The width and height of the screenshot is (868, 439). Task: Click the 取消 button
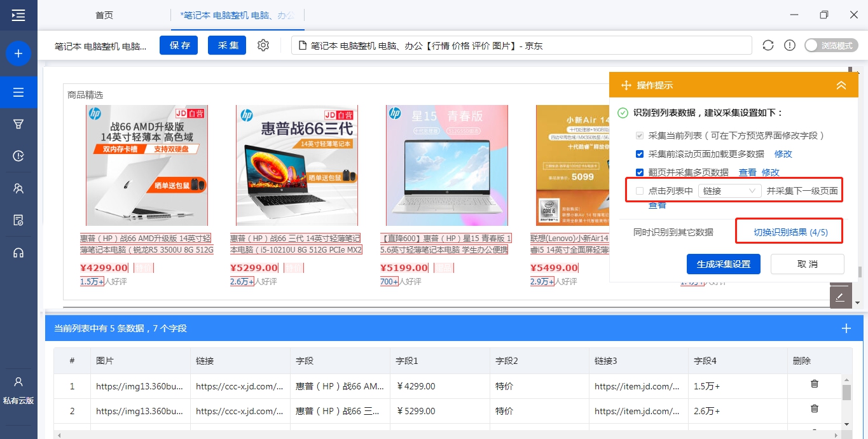click(x=808, y=264)
